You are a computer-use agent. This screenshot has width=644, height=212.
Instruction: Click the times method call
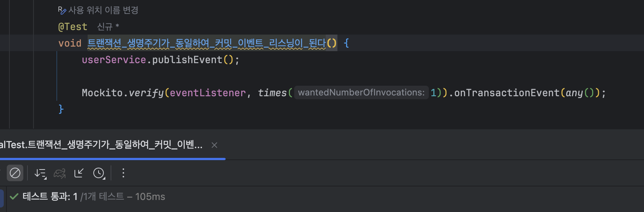(x=272, y=93)
